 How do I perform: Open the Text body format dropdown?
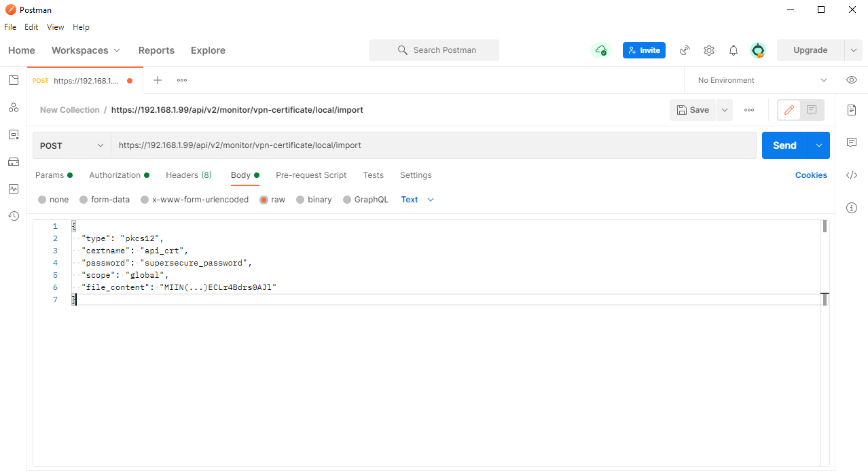point(416,199)
